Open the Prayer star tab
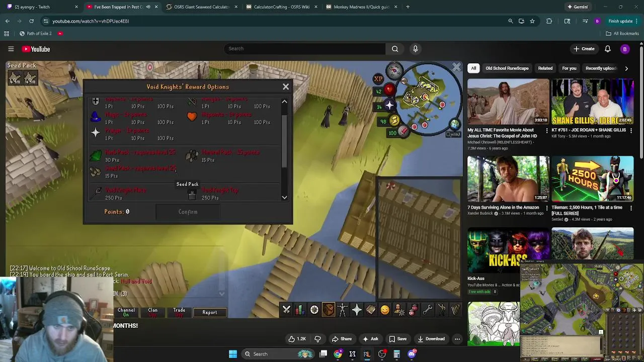Image resolution: width=644 pixels, height=362 pixels. [x=356, y=310]
